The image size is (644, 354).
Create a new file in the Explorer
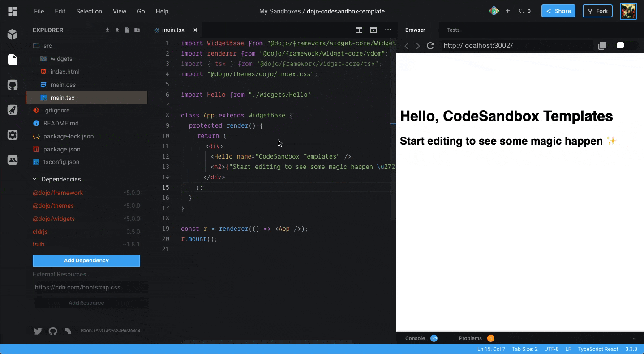127,30
